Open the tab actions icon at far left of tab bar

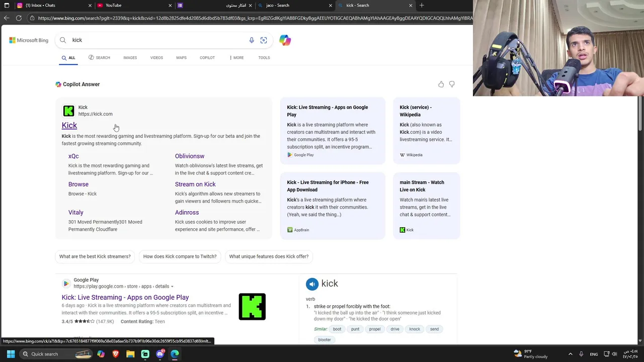pos(7,6)
